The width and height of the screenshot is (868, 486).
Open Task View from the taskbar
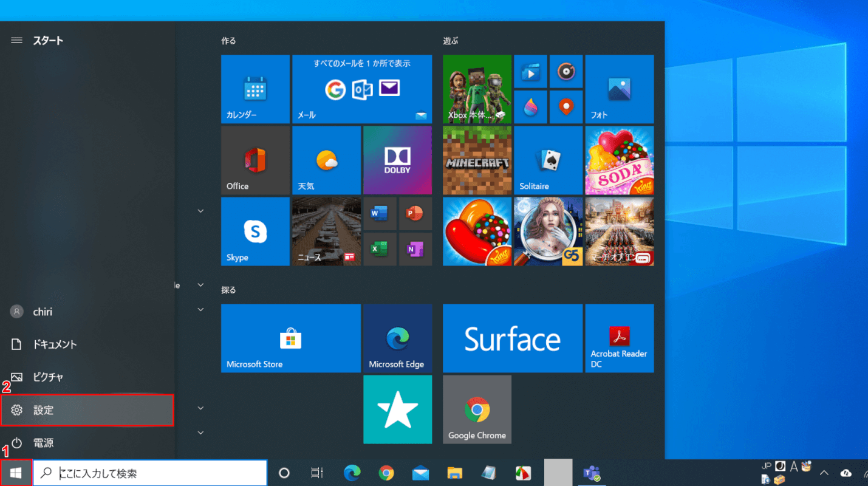pos(316,473)
